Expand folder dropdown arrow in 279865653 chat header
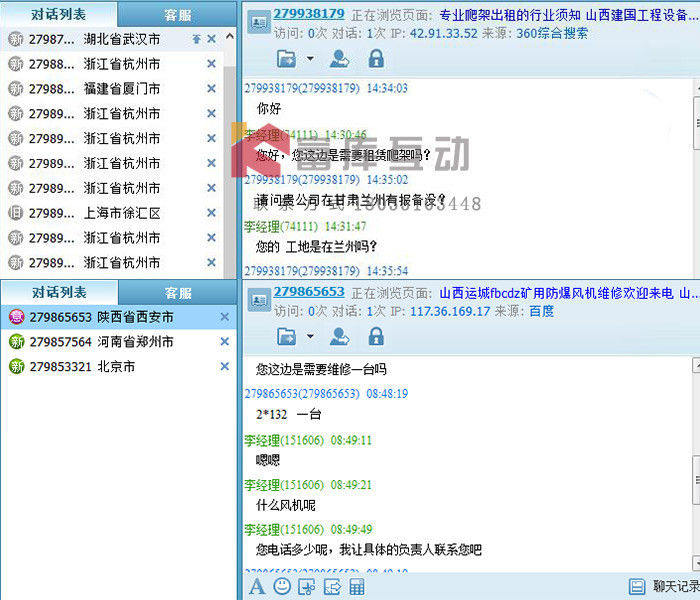700x600 pixels. (310, 336)
